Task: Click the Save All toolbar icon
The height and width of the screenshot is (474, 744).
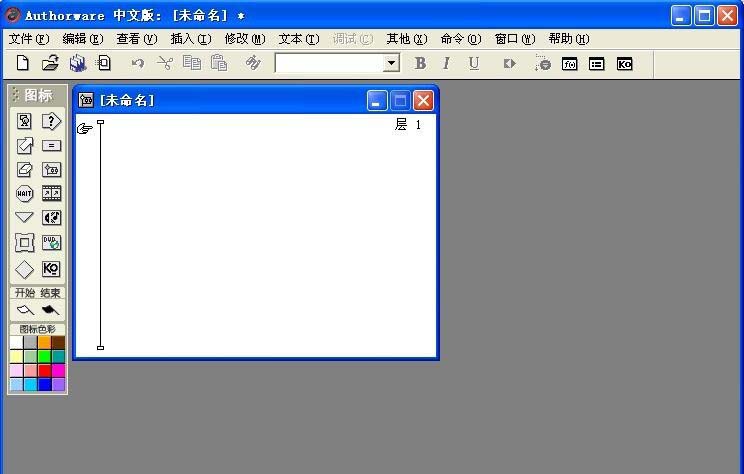Action: (78, 63)
